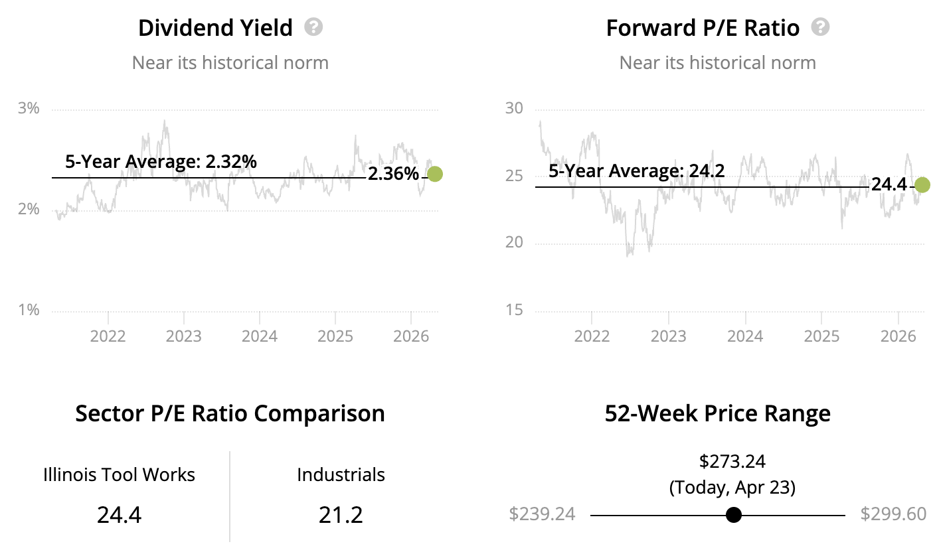Screen dimensions: 939x560
Task: Click the green current dividend yield dot
Action: pos(435,174)
